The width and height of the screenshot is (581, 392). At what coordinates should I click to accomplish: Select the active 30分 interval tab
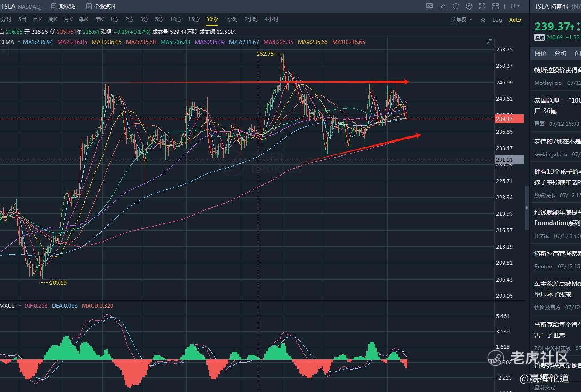(x=212, y=19)
